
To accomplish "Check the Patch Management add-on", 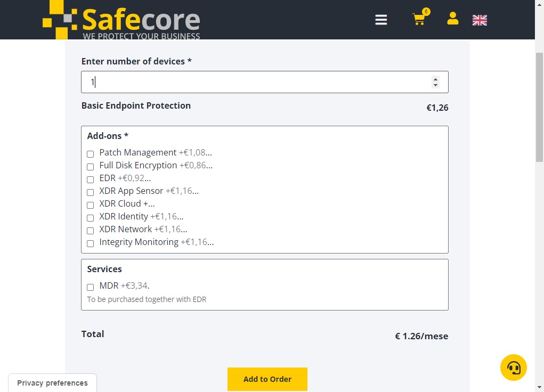I will pos(90,154).
